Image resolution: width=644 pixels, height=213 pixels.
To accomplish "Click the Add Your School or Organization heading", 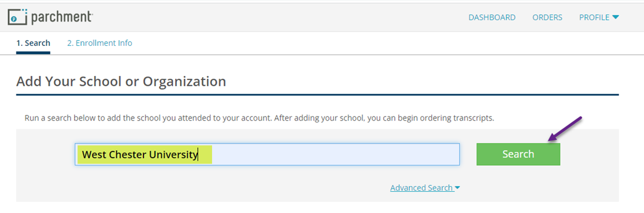I will (121, 81).
